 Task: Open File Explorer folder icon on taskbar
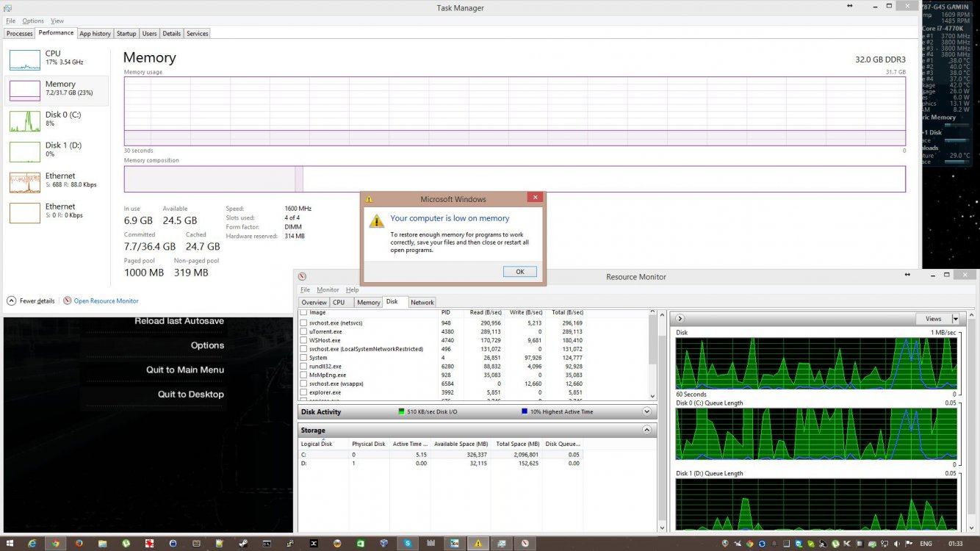click(102, 544)
